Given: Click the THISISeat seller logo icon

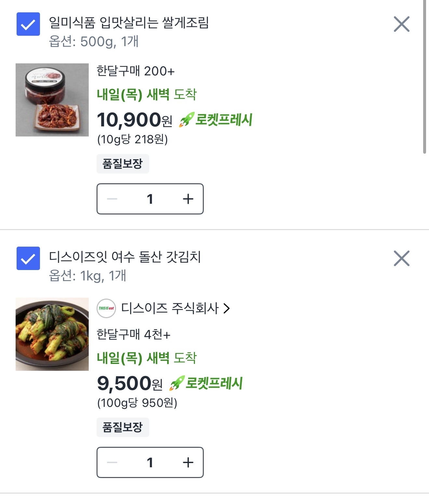Looking at the screenshot, I should tap(106, 308).
